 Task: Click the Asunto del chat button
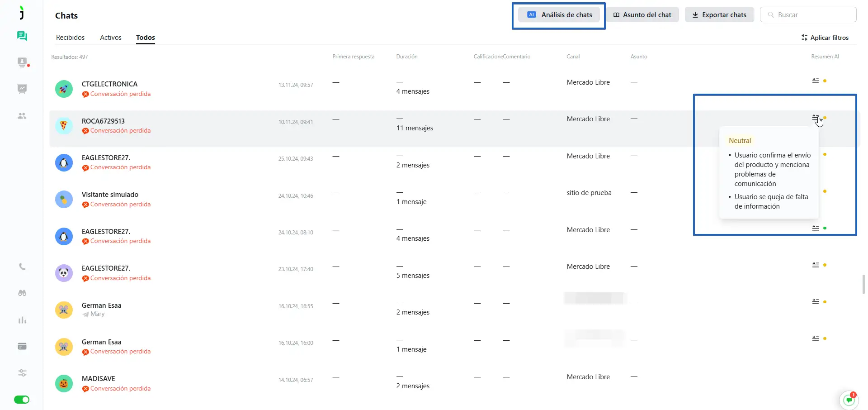click(642, 15)
